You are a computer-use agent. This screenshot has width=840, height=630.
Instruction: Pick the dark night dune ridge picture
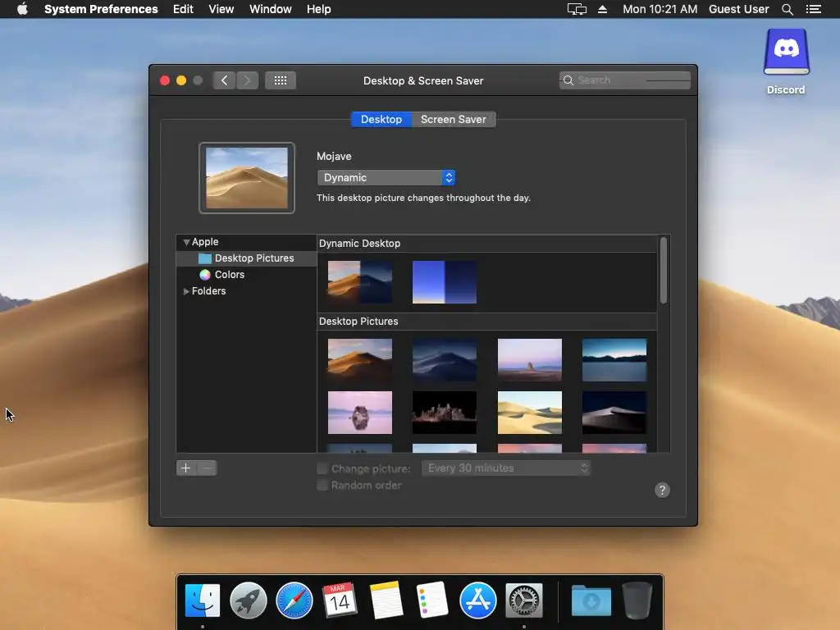(x=614, y=413)
